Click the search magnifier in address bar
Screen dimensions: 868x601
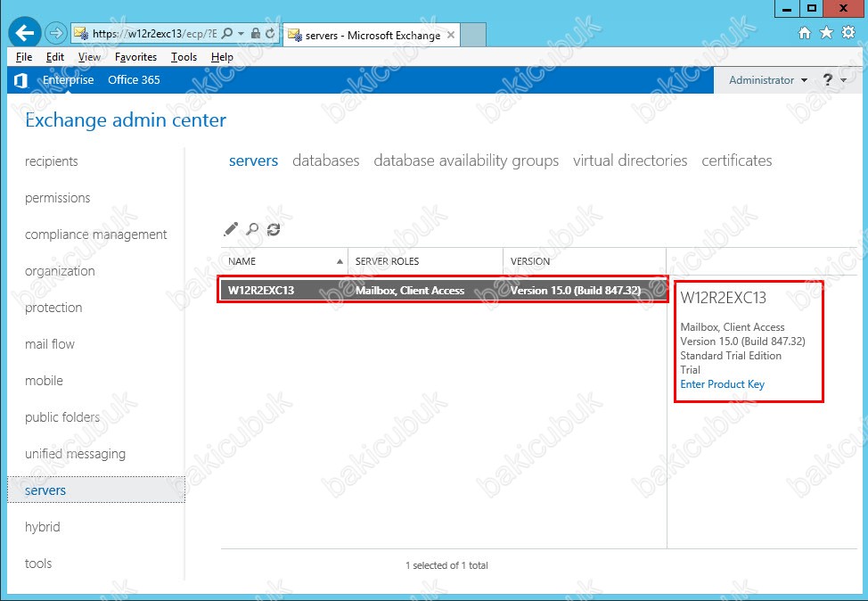coord(227,33)
